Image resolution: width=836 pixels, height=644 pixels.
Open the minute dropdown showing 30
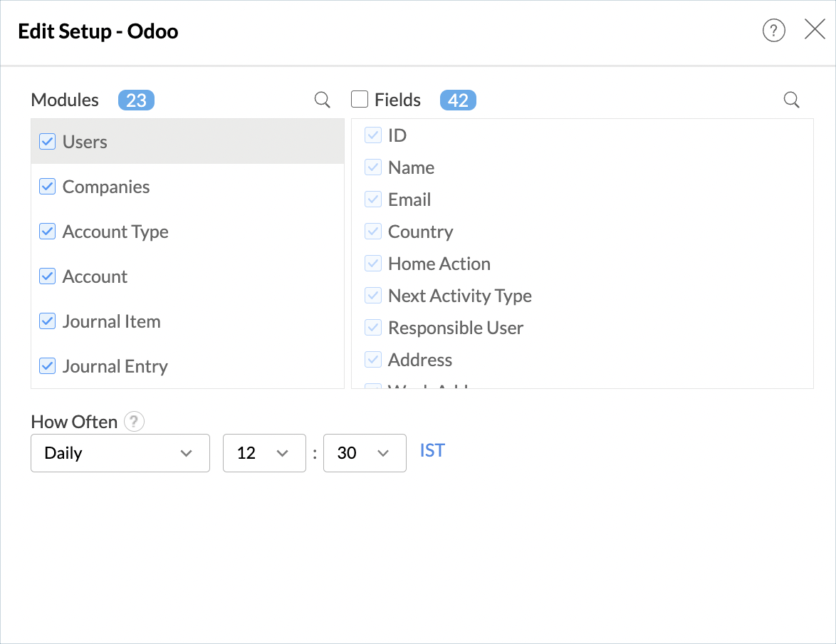pyautogui.click(x=365, y=453)
